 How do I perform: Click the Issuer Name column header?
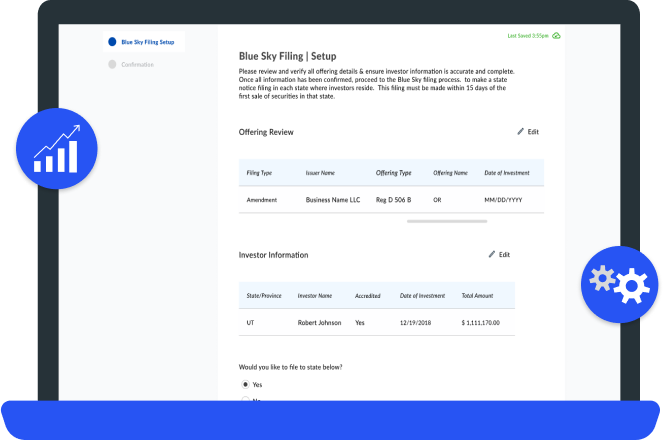click(x=320, y=173)
